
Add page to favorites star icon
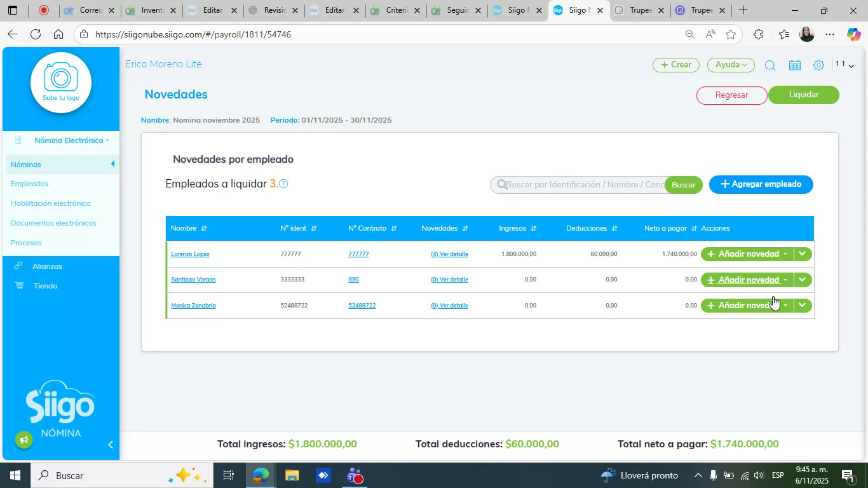click(731, 34)
